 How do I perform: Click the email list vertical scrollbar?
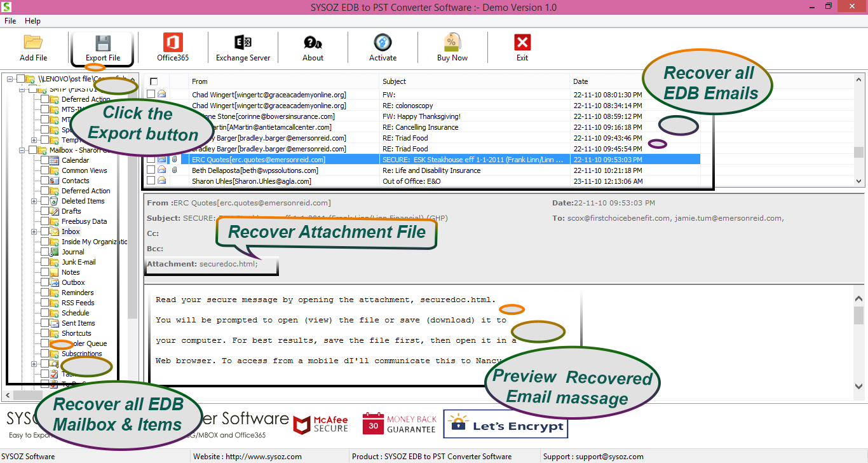point(859,130)
